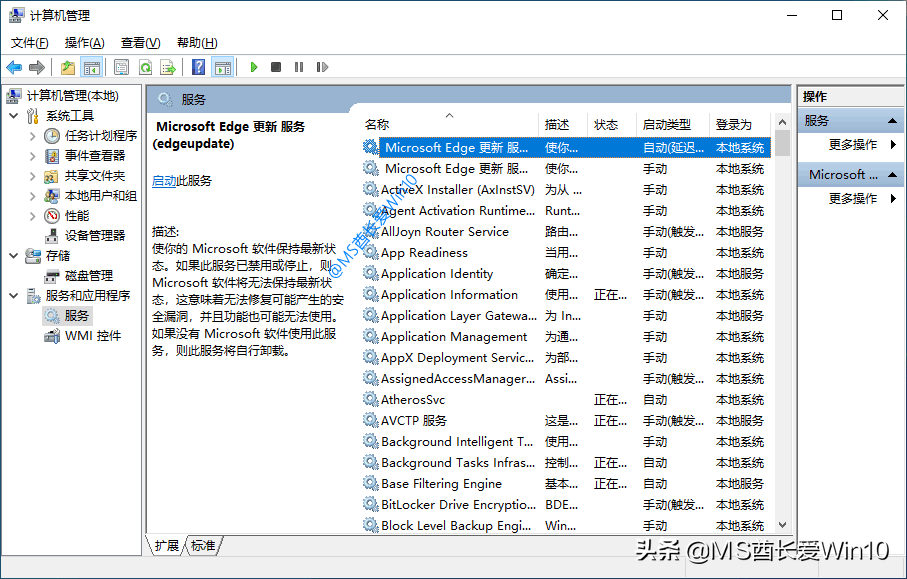The width and height of the screenshot is (907, 579).
Task: Click the gear icon of App Readiness
Action: point(370,252)
